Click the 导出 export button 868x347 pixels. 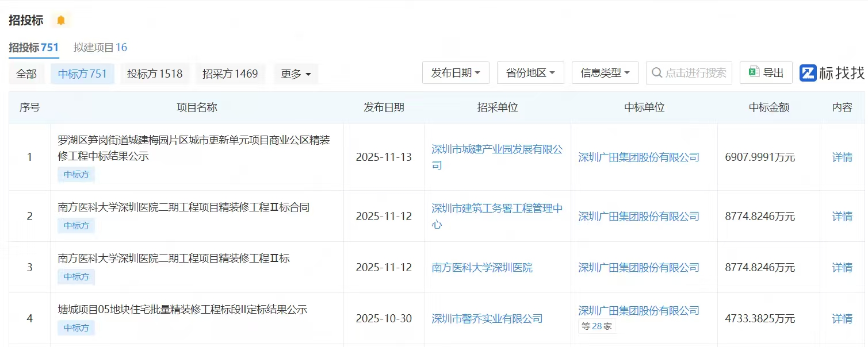point(766,73)
